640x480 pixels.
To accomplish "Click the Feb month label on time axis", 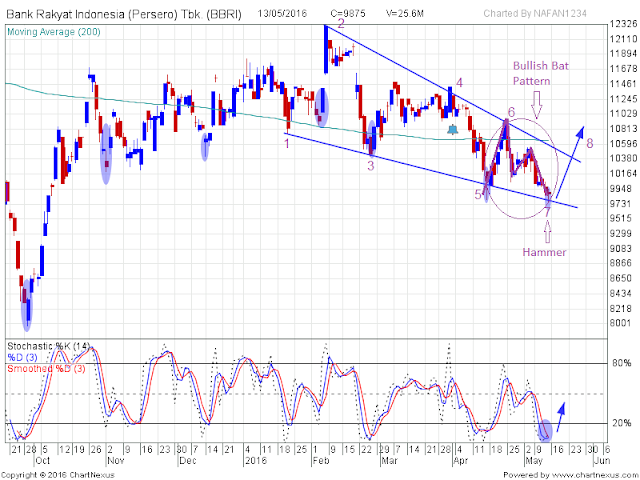I will 321,461.
